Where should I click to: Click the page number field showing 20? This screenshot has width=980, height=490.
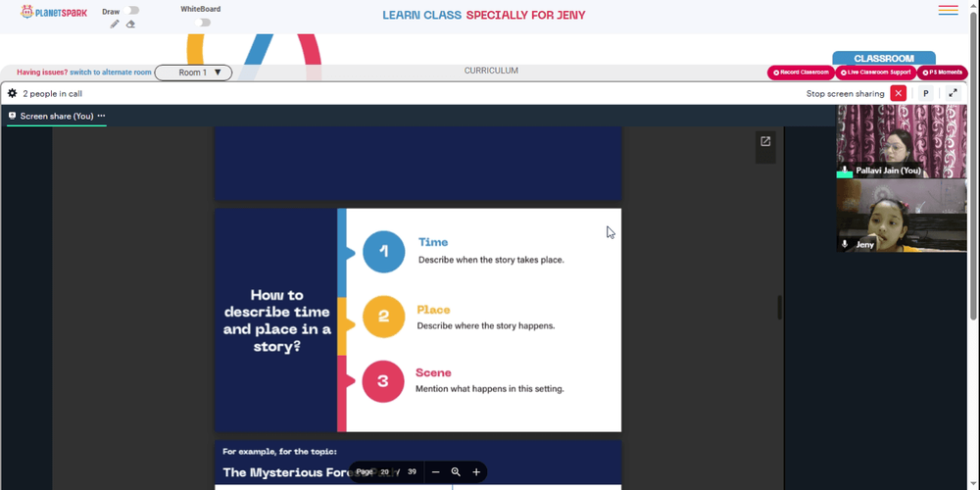click(384, 472)
